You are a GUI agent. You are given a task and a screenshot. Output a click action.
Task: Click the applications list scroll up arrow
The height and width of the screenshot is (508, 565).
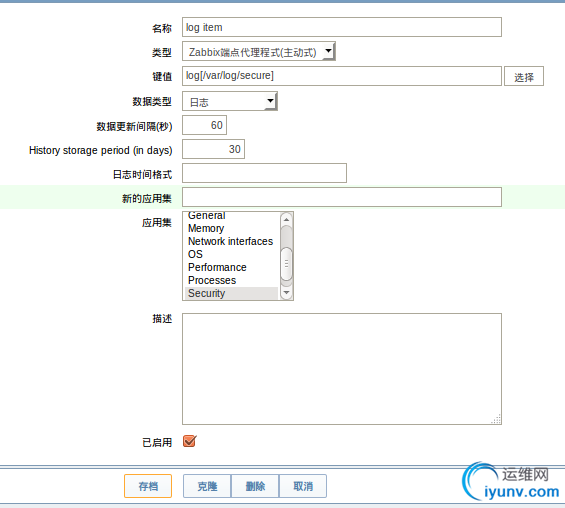point(286,219)
